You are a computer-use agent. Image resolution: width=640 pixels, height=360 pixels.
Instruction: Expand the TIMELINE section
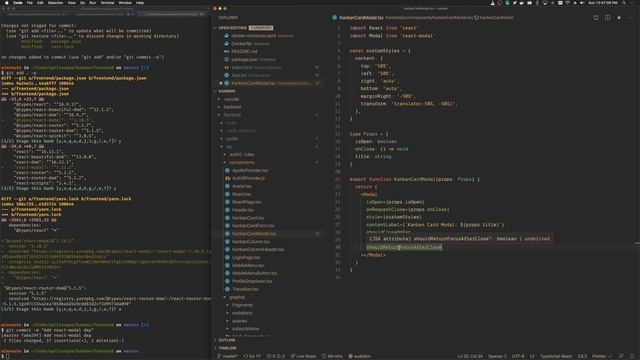pyautogui.click(x=227, y=348)
